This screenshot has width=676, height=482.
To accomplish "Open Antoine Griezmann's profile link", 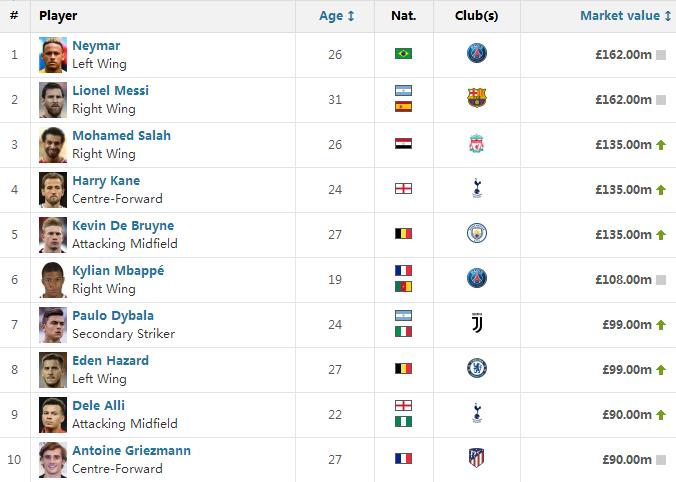I will pos(131,451).
